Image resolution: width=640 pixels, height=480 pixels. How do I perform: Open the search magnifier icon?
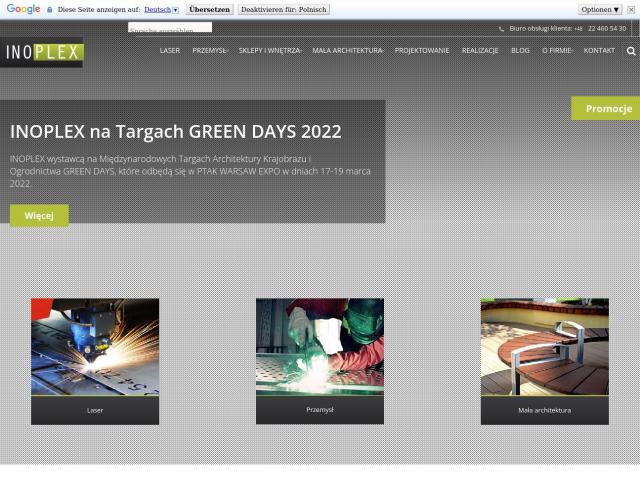coord(631,51)
